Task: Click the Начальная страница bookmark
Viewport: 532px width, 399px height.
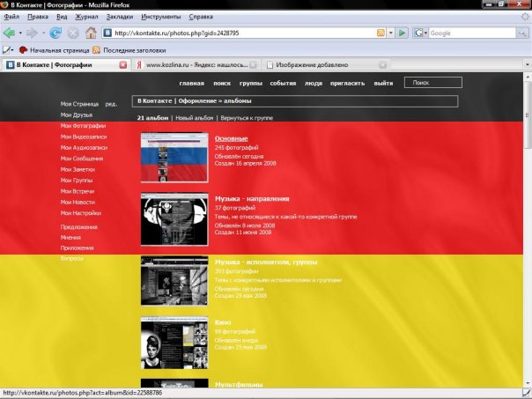Action: [x=55, y=50]
